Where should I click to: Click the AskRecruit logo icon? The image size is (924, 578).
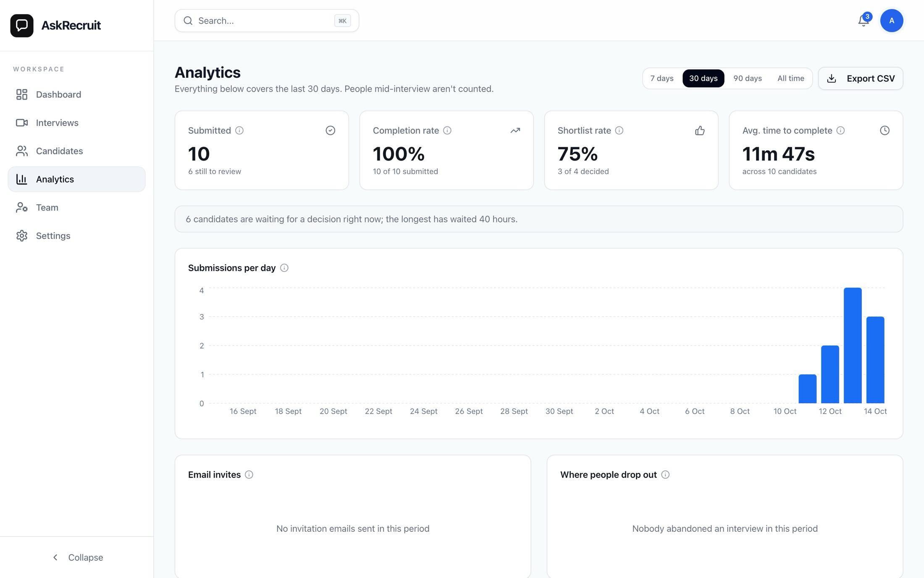[22, 25]
